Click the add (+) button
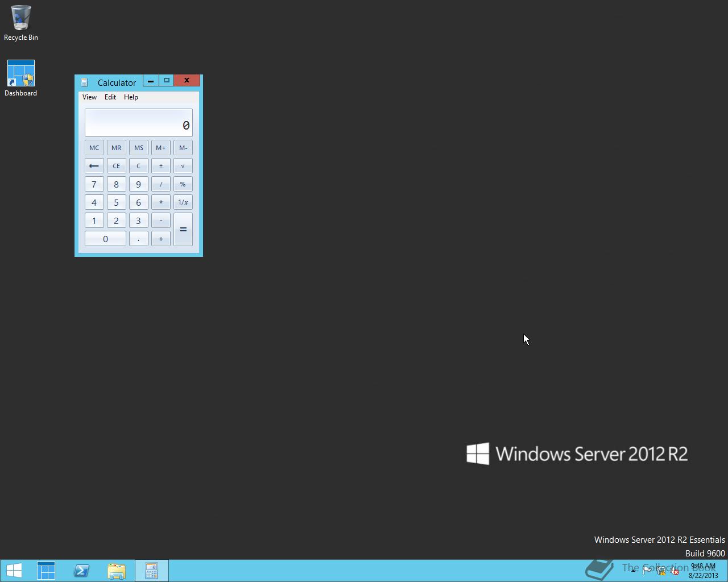The width and height of the screenshot is (728, 582). point(161,239)
